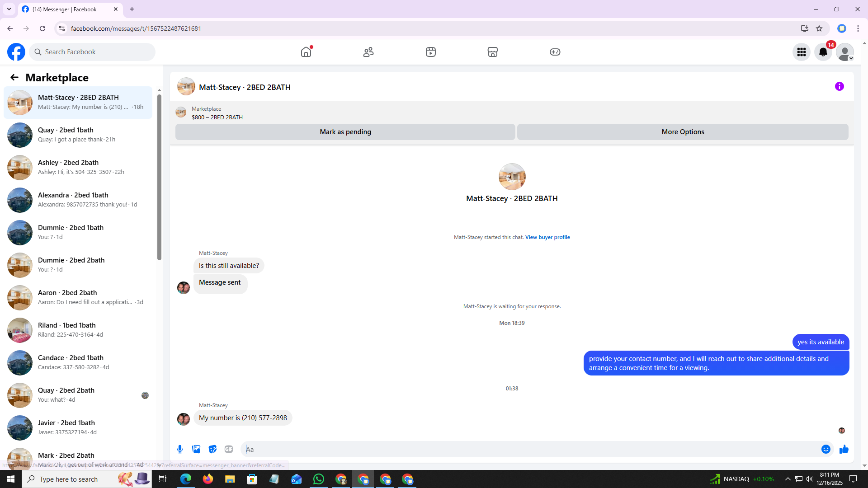Click message 'My number is (210) 577-2898'
Image resolution: width=868 pixels, height=488 pixels.
click(x=243, y=418)
